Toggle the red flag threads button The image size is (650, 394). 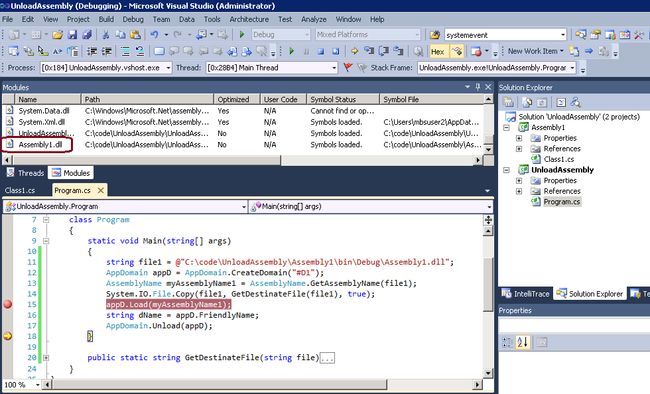[348, 67]
